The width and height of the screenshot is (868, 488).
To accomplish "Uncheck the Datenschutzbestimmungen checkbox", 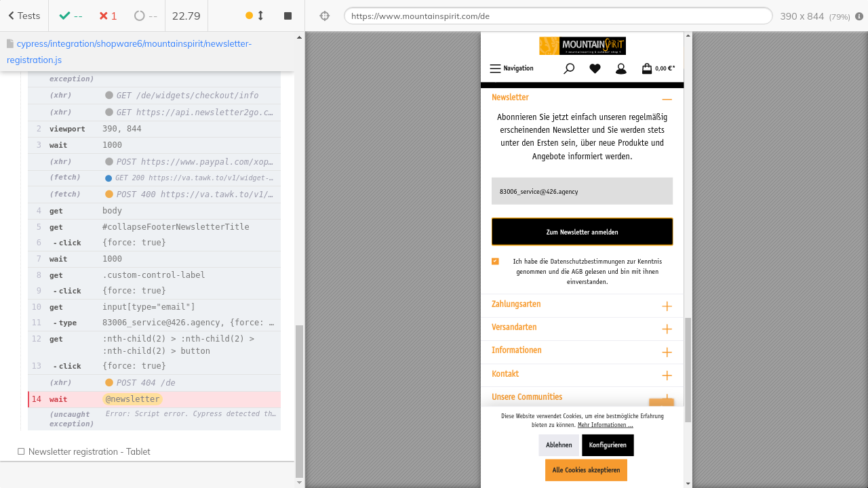I will [x=495, y=262].
